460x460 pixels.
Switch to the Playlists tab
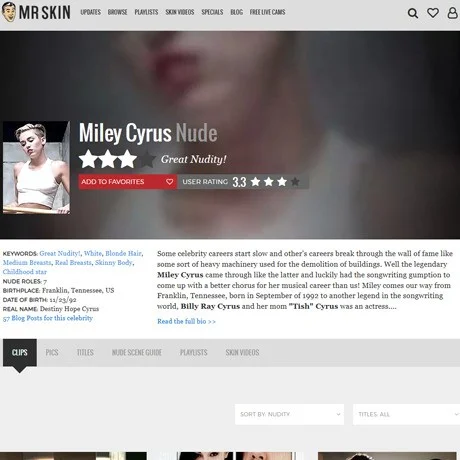click(194, 353)
